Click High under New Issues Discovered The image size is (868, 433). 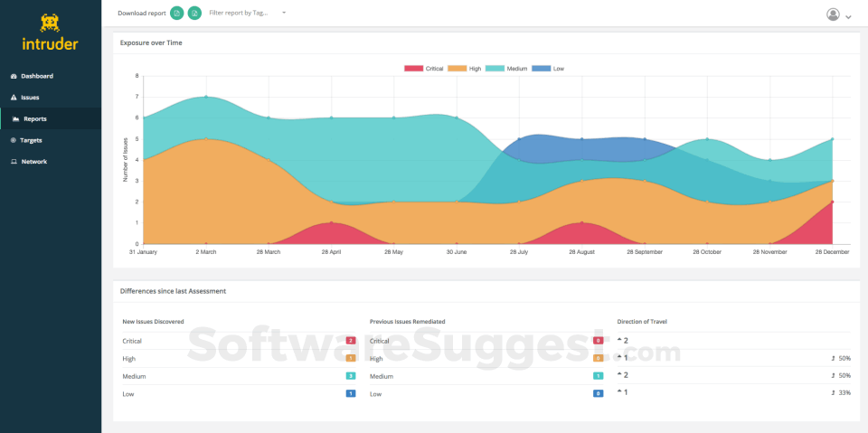pyautogui.click(x=129, y=359)
